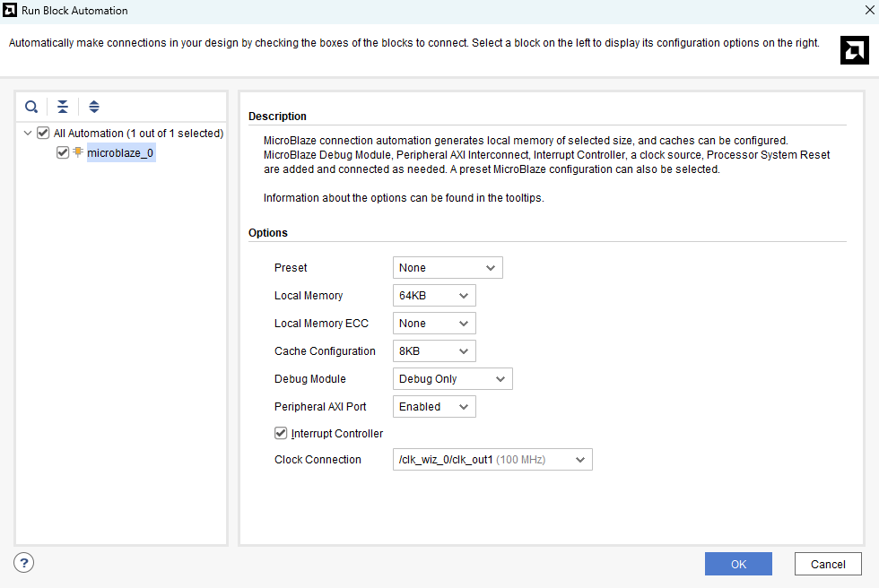
Task: Open the Debug Module dropdown
Action: 452,379
